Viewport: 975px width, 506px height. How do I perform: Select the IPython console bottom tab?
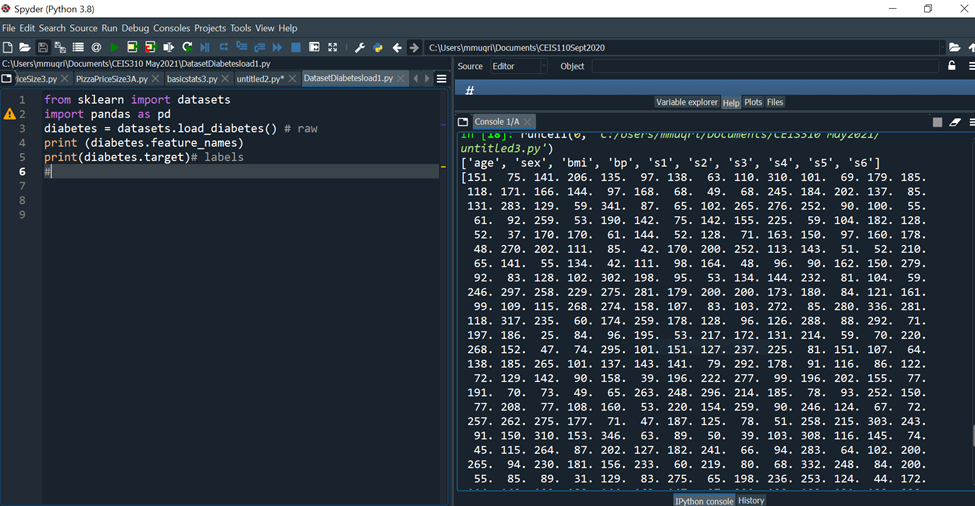704,500
